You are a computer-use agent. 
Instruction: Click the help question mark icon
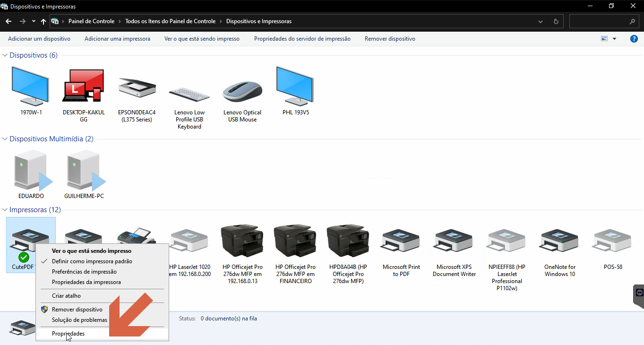[x=634, y=39]
